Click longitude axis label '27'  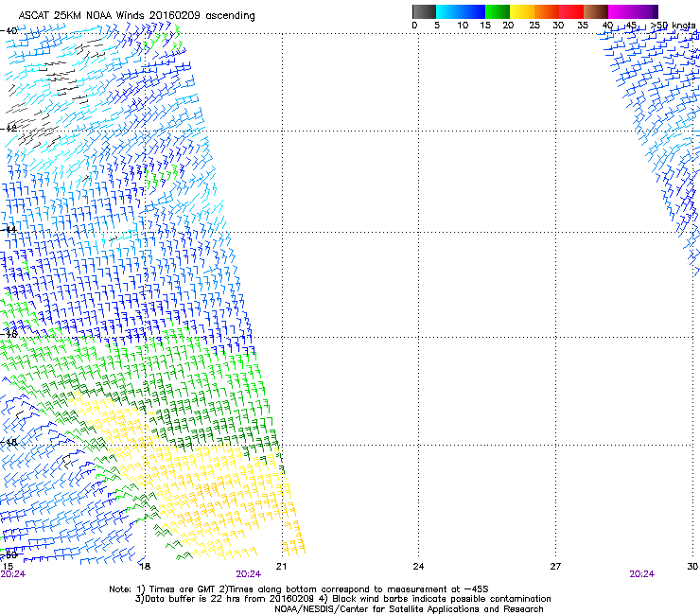[x=555, y=567]
